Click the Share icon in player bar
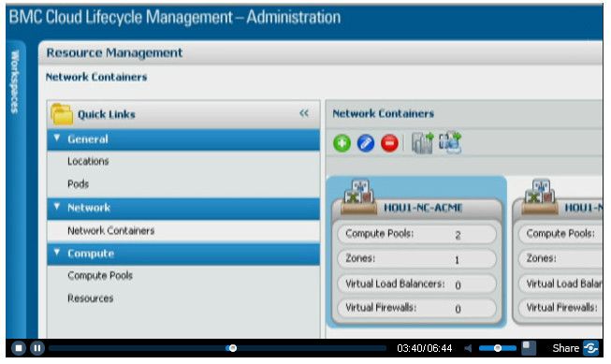Image resolution: width=611 pixels, height=364 pixels. click(x=590, y=348)
